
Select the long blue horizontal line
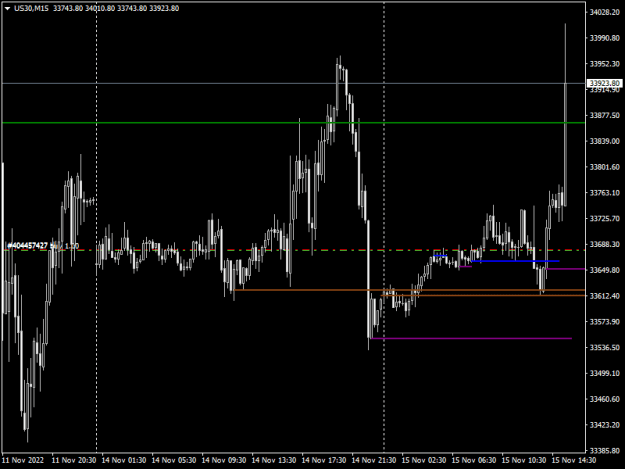[x=515, y=261]
